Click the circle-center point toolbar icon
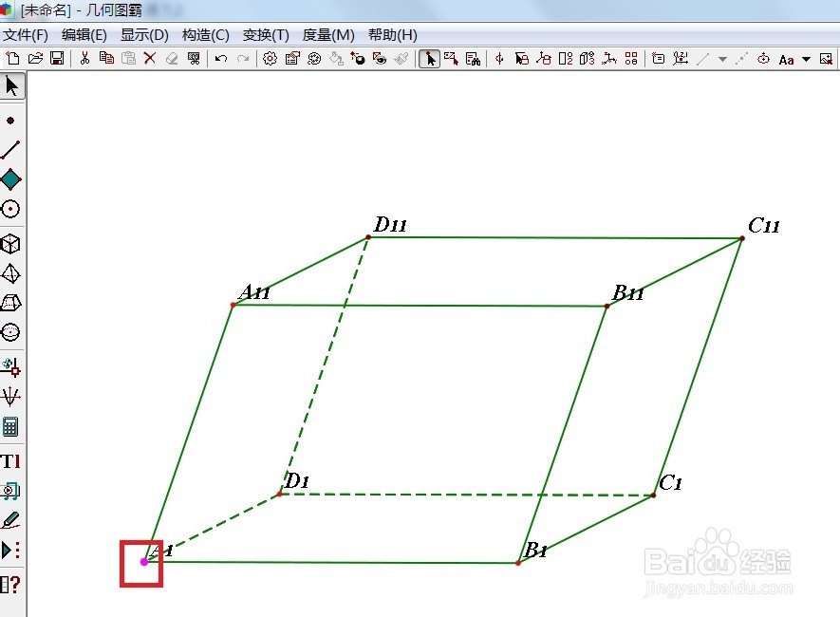840x617 pixels. point(763,59)
